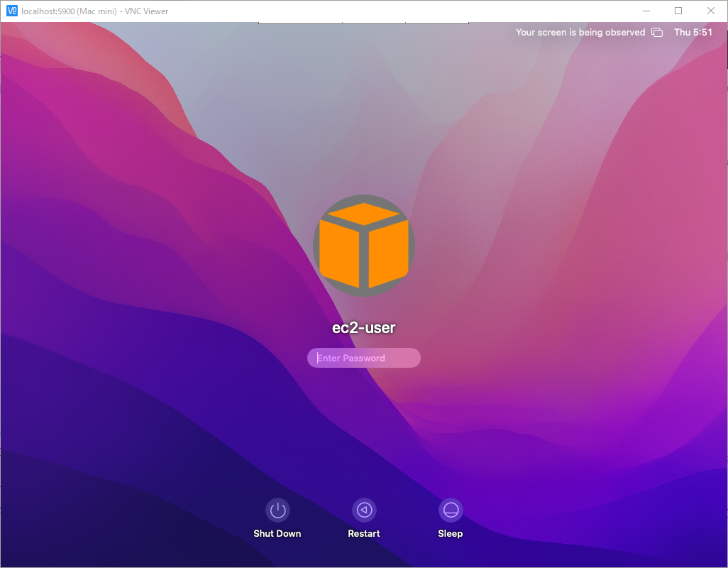Click the 'localhost:5900 (Mac mini)' window title

click(x=95, y=11)
